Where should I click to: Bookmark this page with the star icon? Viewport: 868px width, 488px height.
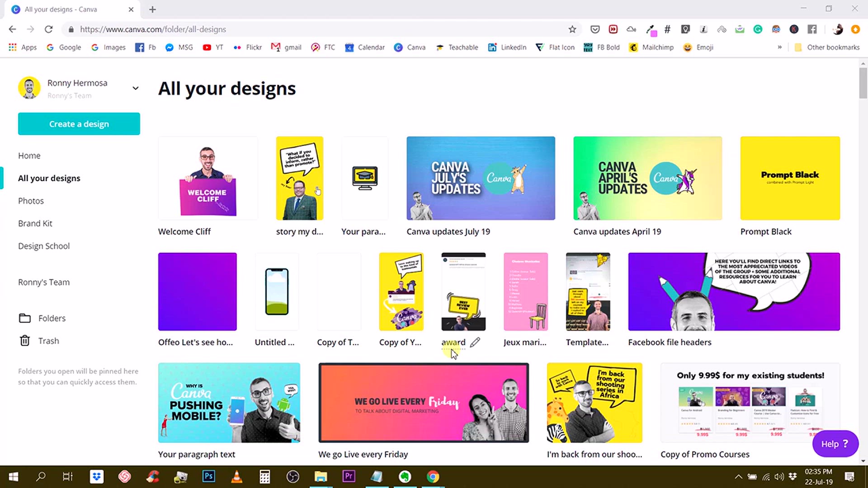[572, 29]
